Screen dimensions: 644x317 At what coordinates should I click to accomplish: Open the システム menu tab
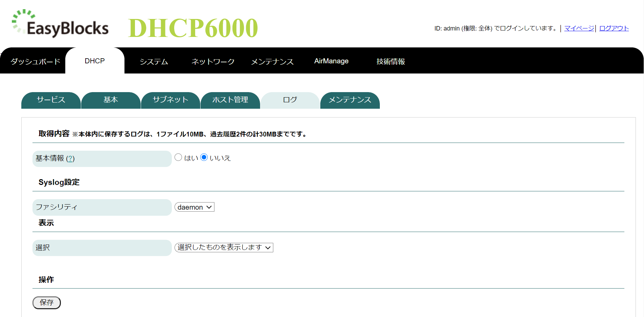point(154,61)
